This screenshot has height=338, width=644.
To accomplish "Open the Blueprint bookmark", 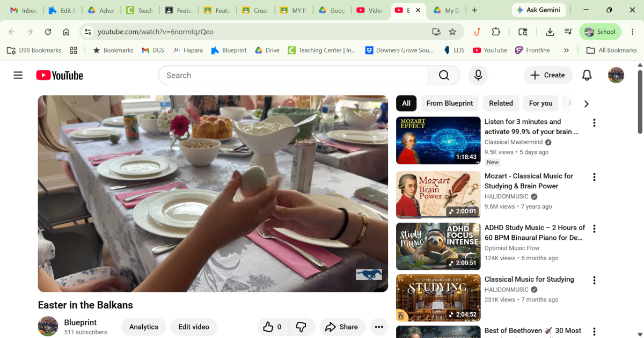I will pyautogui.click(x=228, y=50).
